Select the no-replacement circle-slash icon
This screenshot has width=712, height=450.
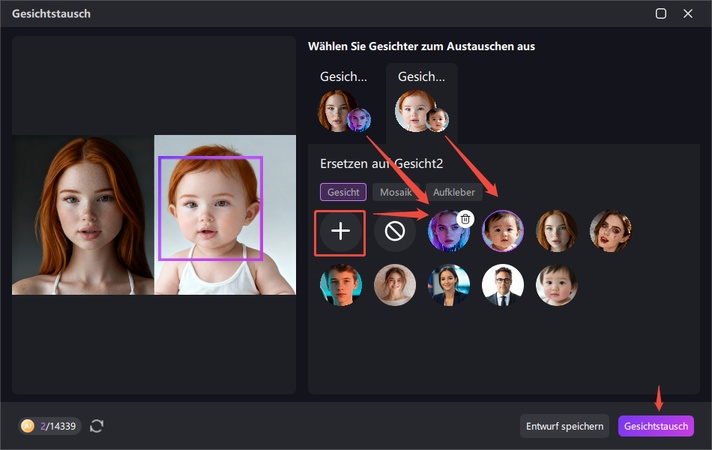395,232
